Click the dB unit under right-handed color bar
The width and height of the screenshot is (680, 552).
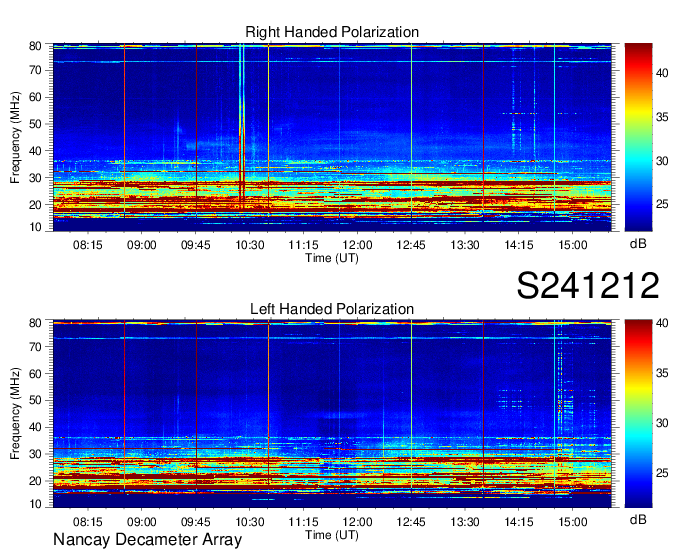point(638,244)
